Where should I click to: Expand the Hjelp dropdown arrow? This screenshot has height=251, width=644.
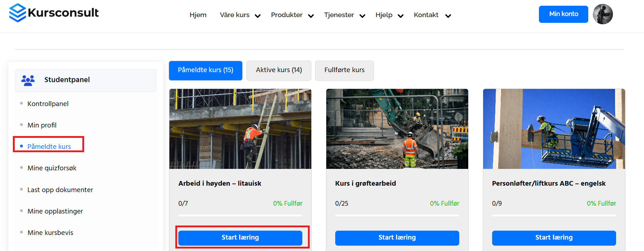(401, 16)
